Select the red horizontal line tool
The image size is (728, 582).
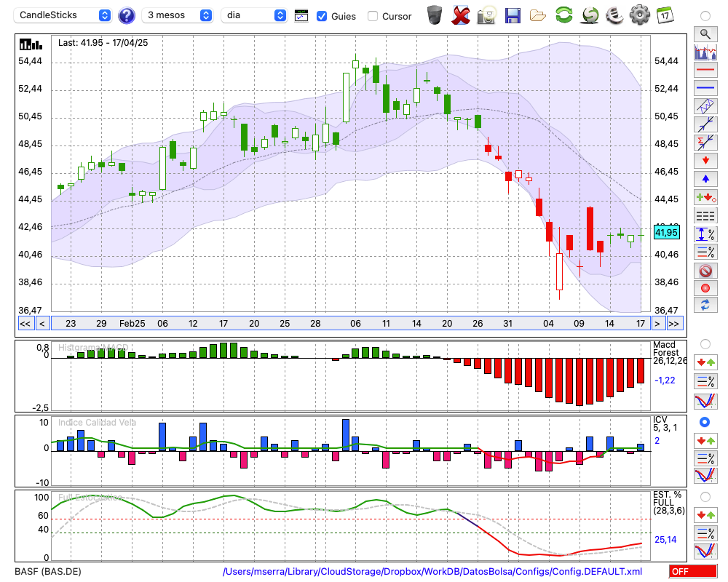click(705, 70)
